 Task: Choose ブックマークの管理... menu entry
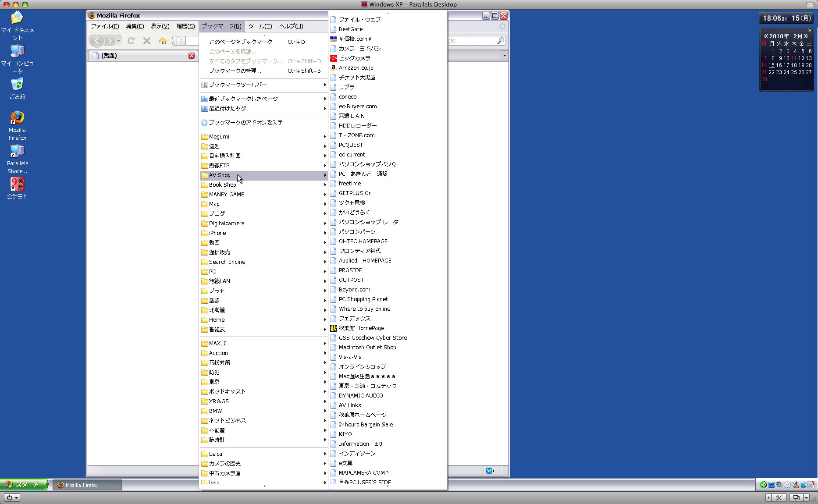pos(263,71)
